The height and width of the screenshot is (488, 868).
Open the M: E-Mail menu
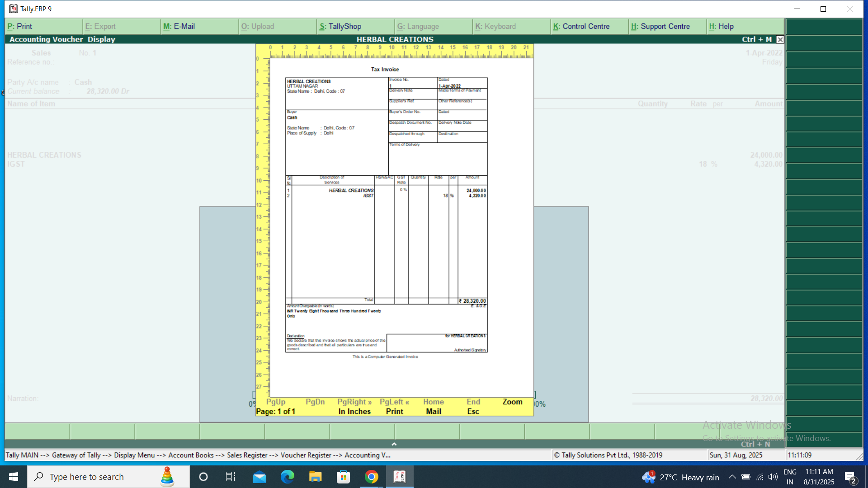coord(179,26)
